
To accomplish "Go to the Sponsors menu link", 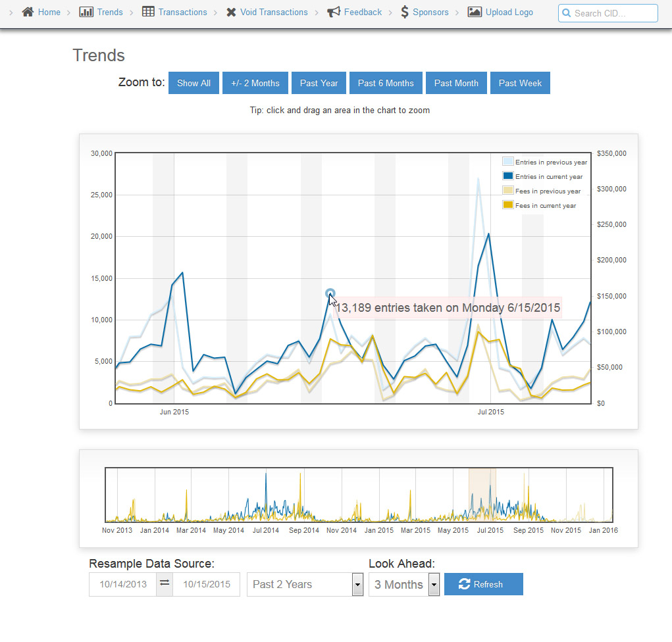I will [430, 12].
